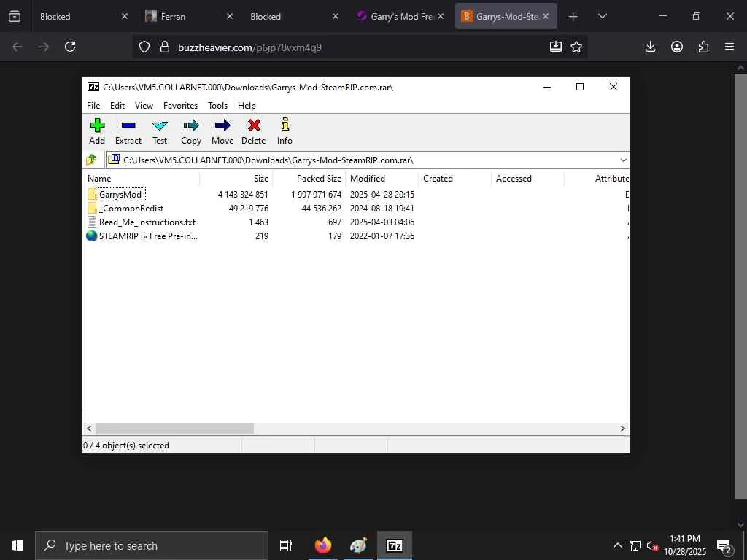Open Task View on taskbar

(x=286, y=545)
